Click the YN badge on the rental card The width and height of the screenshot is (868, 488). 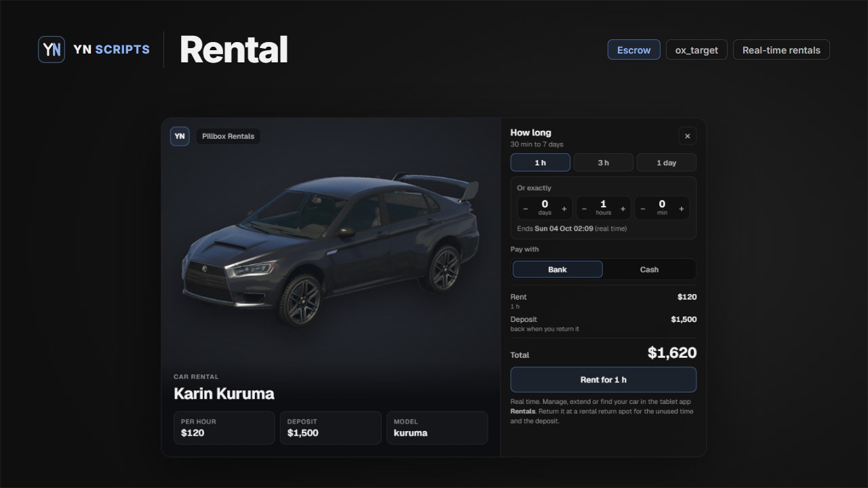coord(180,136)
